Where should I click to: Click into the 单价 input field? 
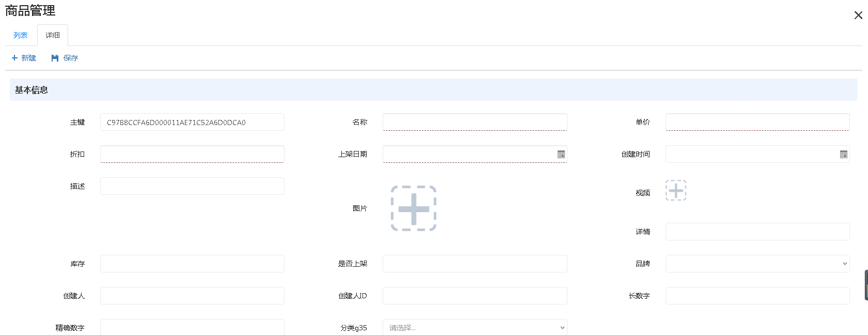pos(757,122)
